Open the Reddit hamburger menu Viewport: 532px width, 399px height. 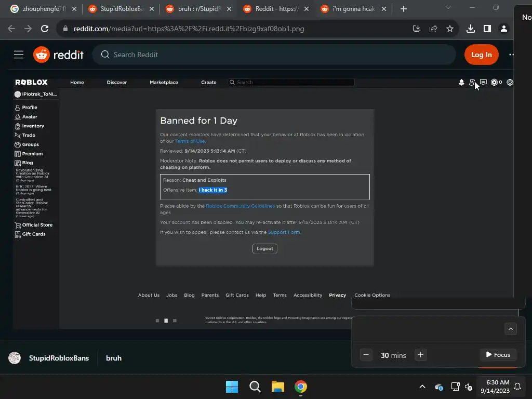tap(19, 55)
